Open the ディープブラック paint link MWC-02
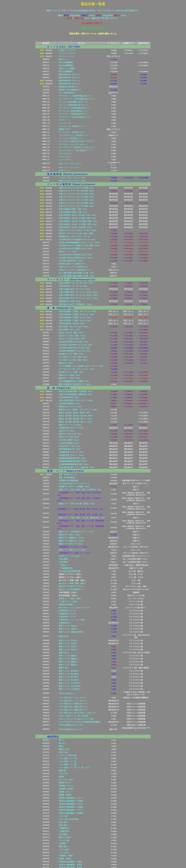This screenshot has width=186, height=868. click(x=77, y=99)
